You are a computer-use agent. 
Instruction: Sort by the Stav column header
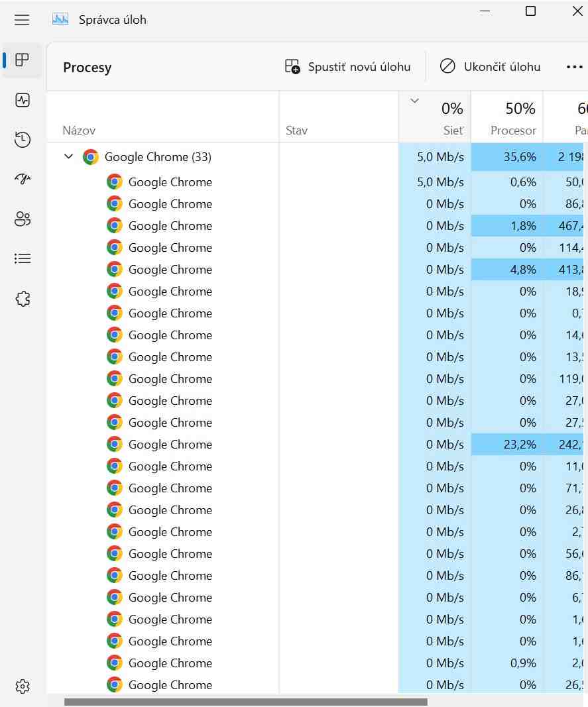click(x=296, y=131)
